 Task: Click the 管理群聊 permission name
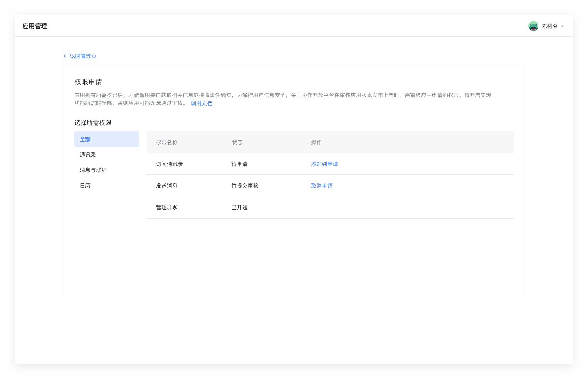pos(167,207)
